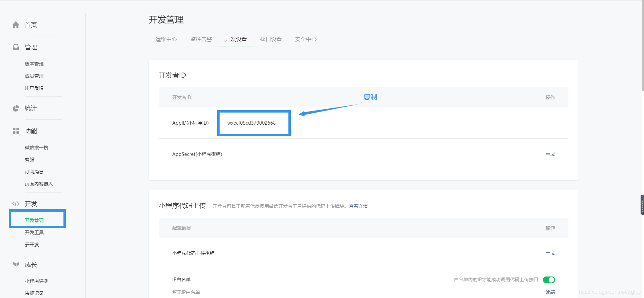Click the AppID(小程序ID) label

pyautogui.click(x=190, y=123)
